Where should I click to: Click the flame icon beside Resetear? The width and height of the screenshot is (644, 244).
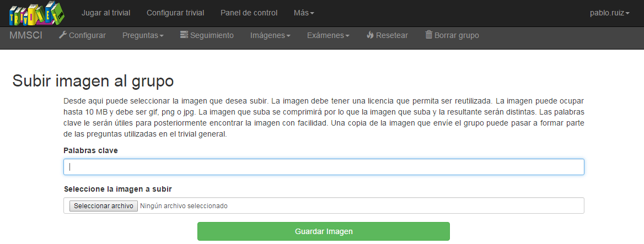[x=370, y=35]
